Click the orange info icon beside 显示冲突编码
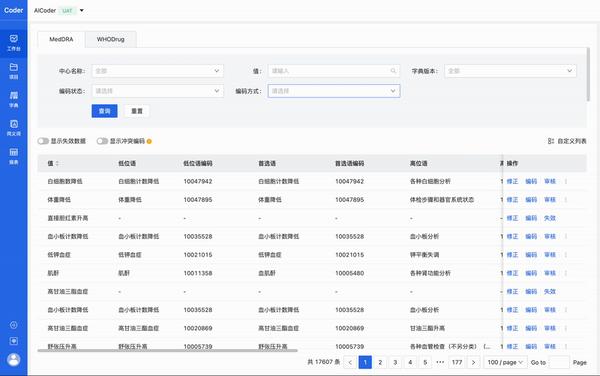 (x=149, y=141)
